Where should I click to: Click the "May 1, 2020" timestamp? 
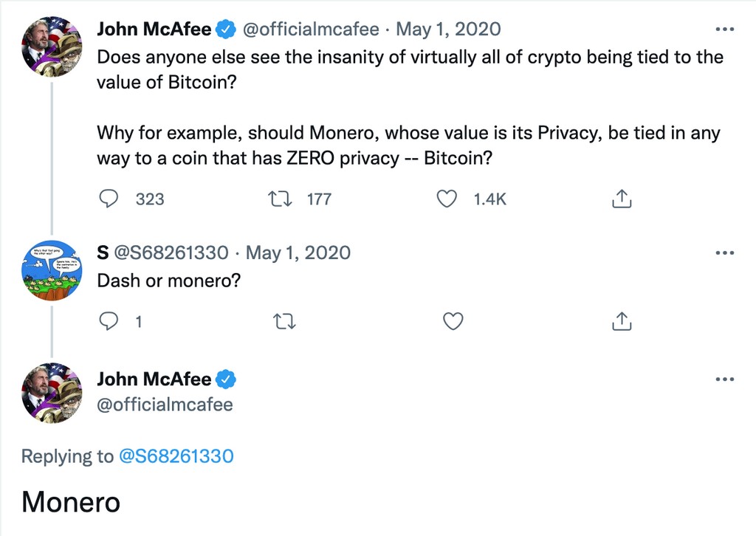[450, 29]
